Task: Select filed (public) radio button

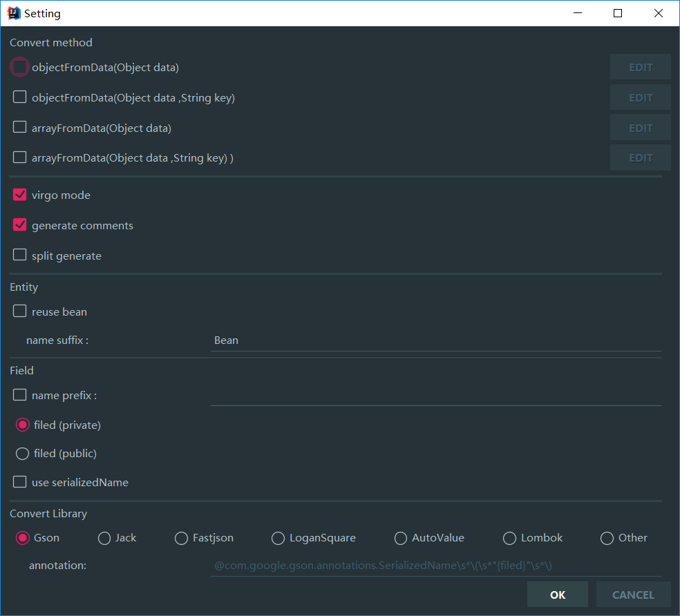Action: pyautogui.click(x=22, y=454)
